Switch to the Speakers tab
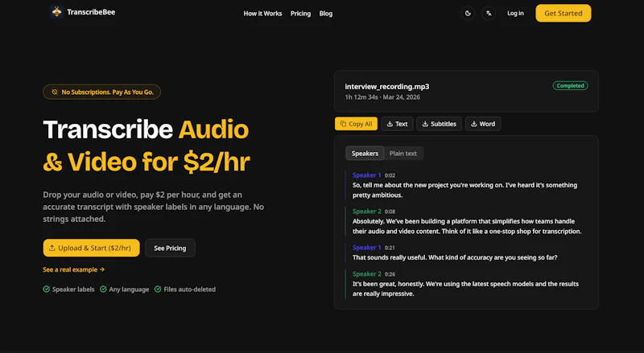Viewport: 644px width, 353px height. 365,154
